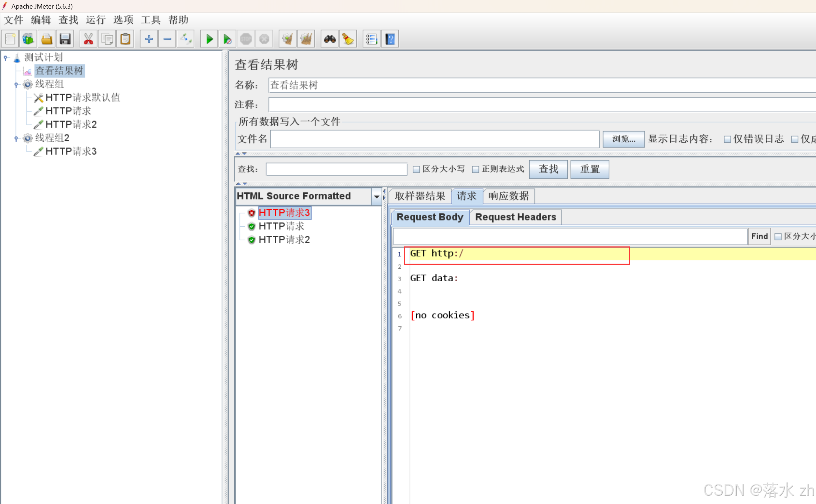Click the Find text field in request body

(x=570, y=236)
